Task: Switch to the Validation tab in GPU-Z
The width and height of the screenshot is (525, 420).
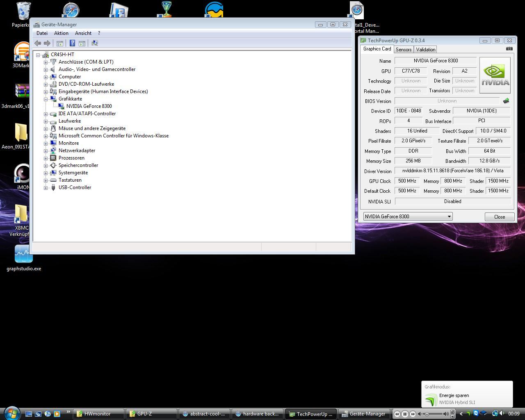Action: coord(425,50)
